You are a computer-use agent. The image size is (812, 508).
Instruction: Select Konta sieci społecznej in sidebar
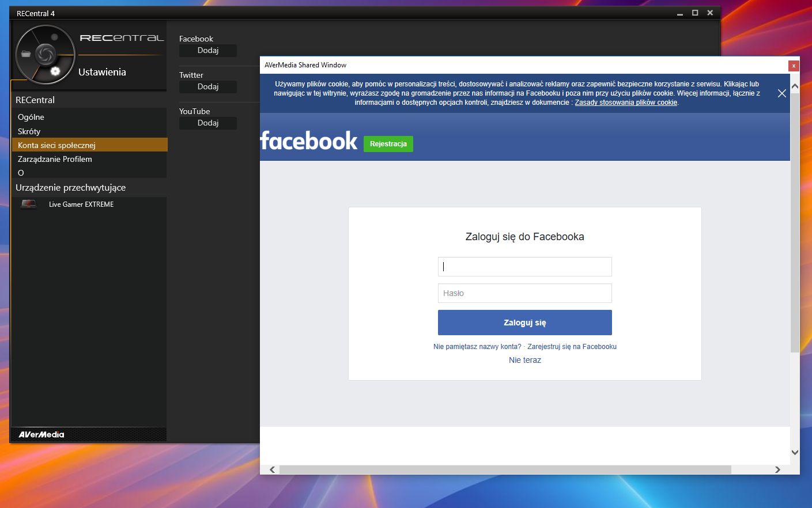(89, 145)
